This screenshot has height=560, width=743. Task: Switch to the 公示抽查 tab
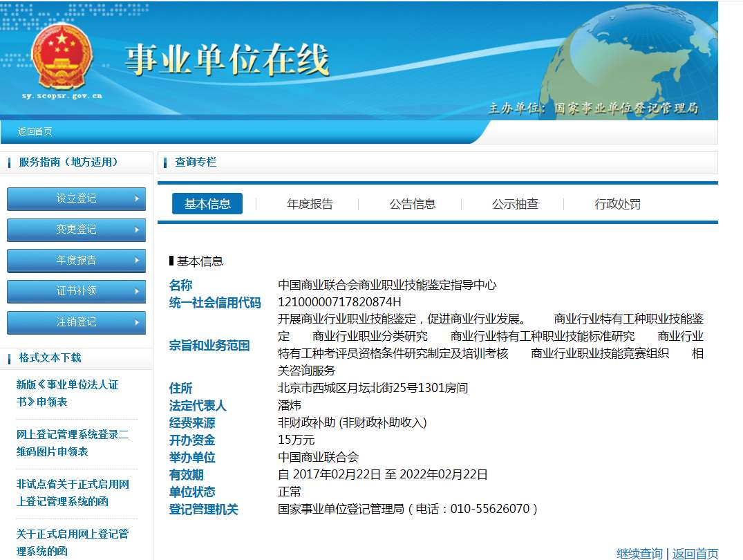(x=515, y=205)
